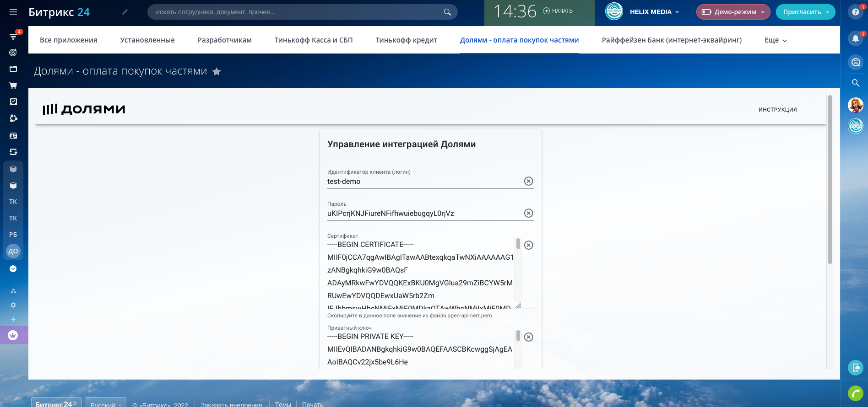
Task: Click the Темы footer link
Action: pyautogui.click(x=283, y=404)
